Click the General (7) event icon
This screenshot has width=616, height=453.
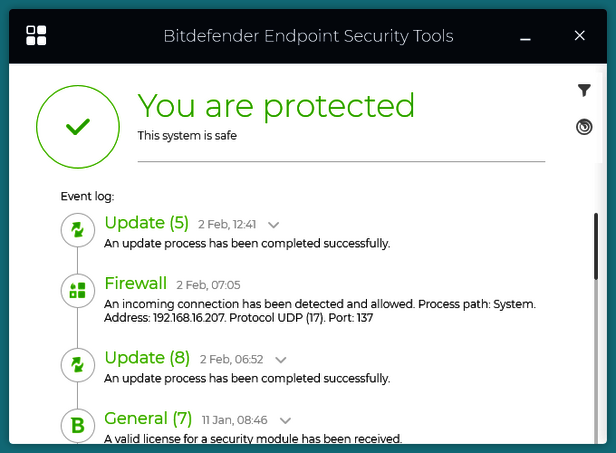(x=77, y=426)
